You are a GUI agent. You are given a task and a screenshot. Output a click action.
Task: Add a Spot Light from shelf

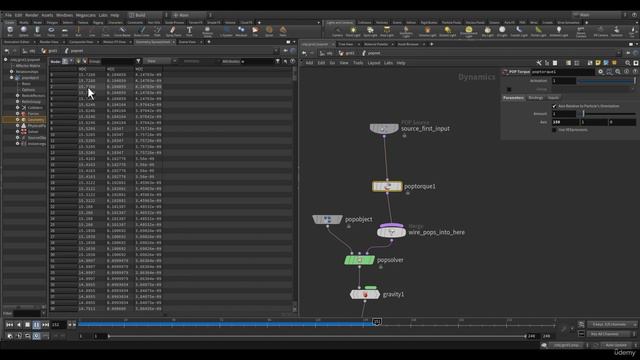(370, 31)
